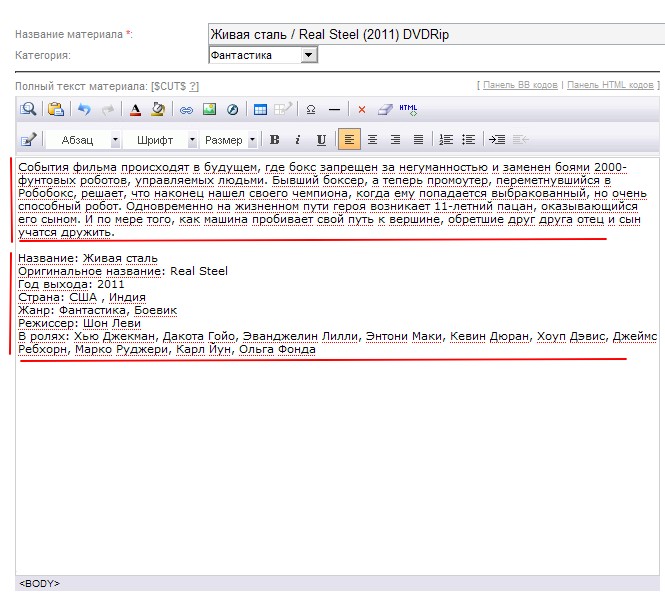Expand the Категория dropdown showing Фантастика
The height and width of the screenshot is (595, 665).
[x=263, y=55]
